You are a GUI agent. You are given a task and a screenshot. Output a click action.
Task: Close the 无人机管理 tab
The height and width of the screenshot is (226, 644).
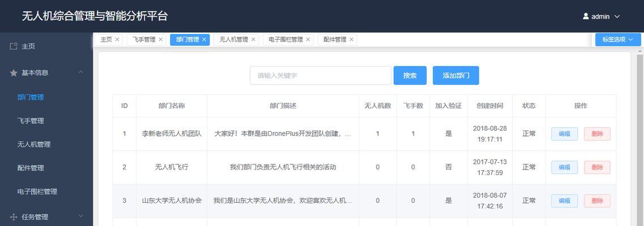click(x=253, y=40)
